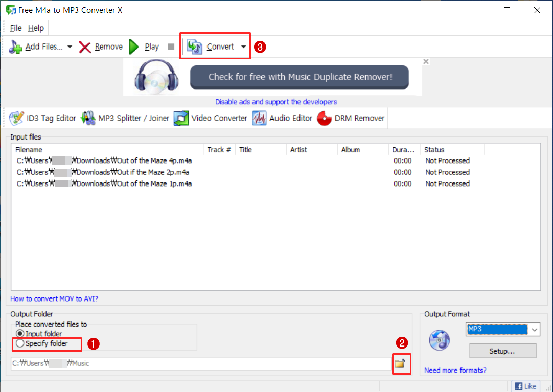Launch MP3 Splitter / Joiner
Viewport: 553px width, 392px height.
125,118
